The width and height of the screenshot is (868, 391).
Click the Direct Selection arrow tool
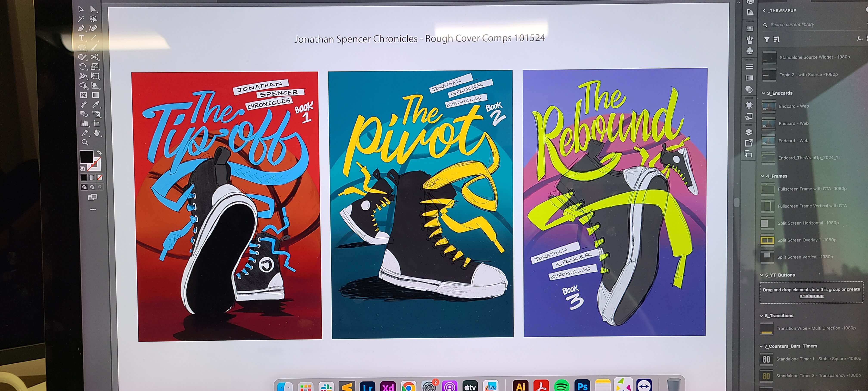93,9
